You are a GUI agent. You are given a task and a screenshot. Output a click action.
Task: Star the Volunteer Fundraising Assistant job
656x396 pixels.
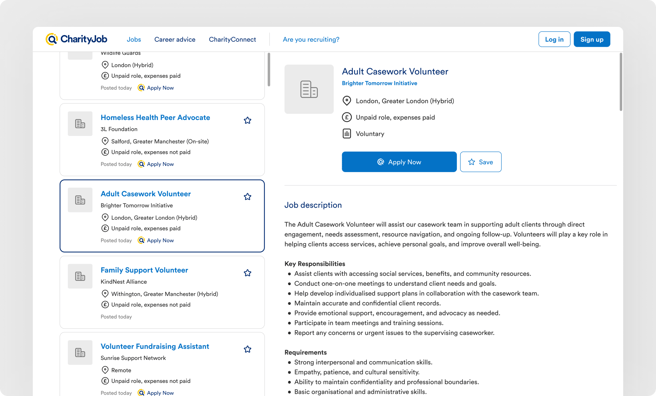(x=247, y=349)
